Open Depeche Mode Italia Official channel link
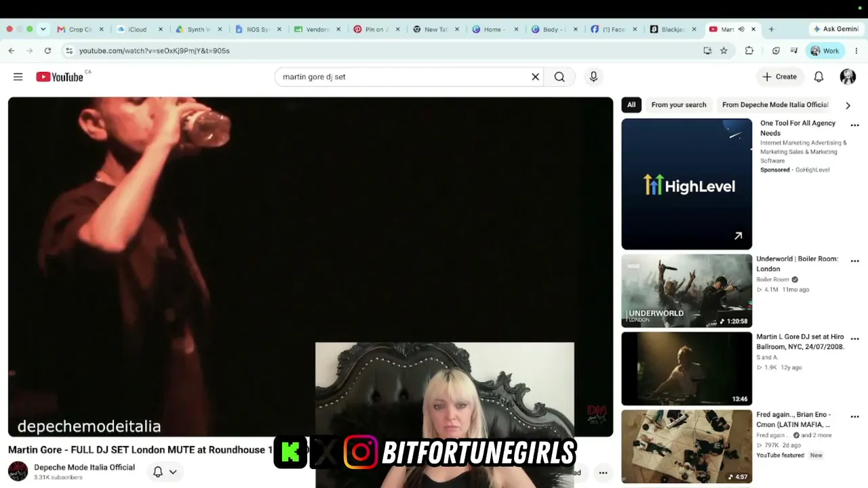This screenshot has height=488, width=868. pos(85,468)
